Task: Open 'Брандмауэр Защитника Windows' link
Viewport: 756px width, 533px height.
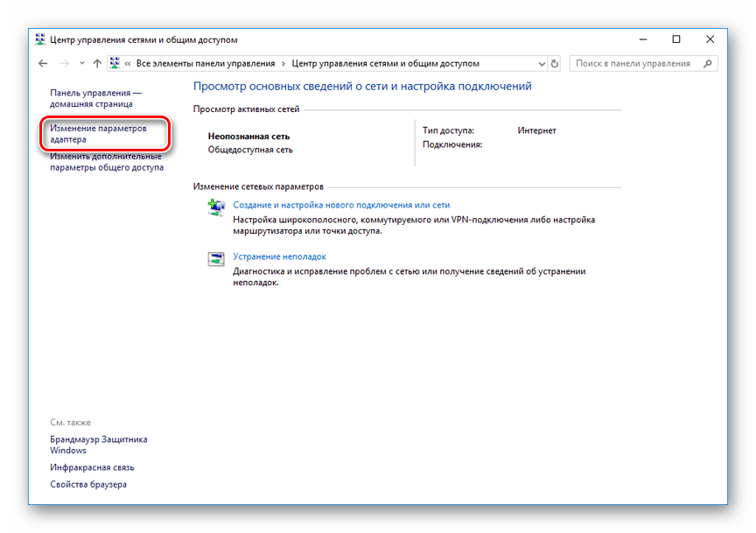Action: click(x=98, y=445)
